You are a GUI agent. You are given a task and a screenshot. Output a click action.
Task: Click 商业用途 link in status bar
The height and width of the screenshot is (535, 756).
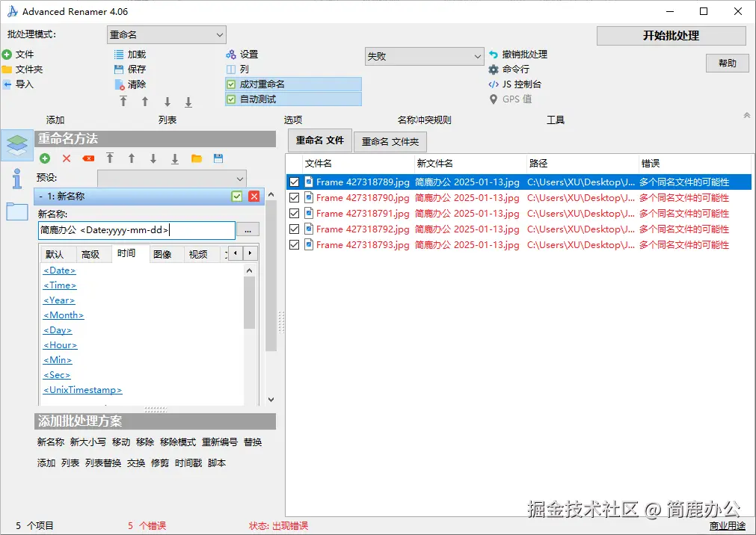pos(728,526)
